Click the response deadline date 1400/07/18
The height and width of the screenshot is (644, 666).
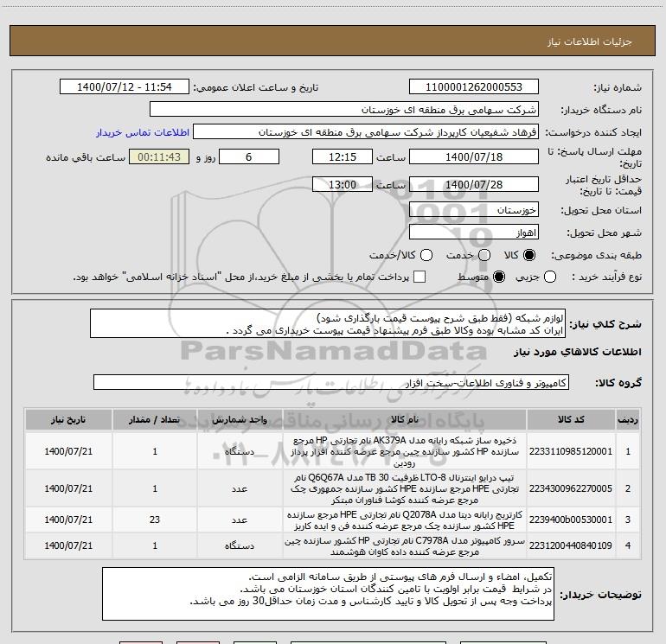[474, 156]
